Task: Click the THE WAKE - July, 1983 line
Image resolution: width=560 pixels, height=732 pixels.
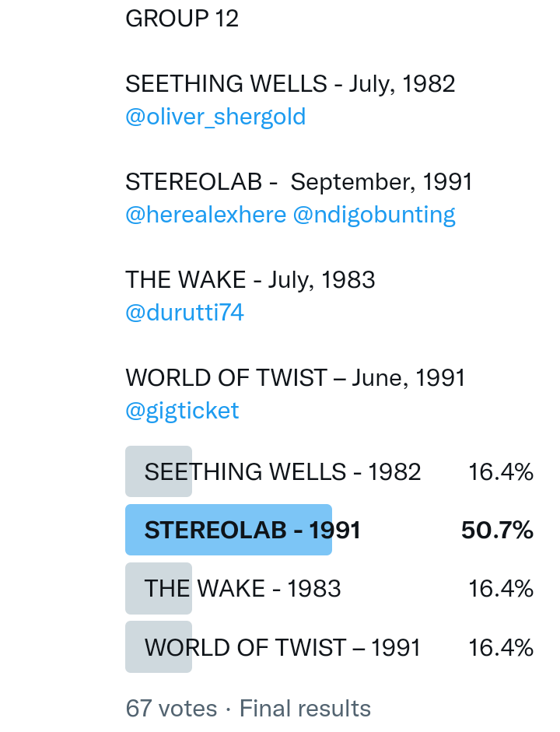Action: pos(250,279)
